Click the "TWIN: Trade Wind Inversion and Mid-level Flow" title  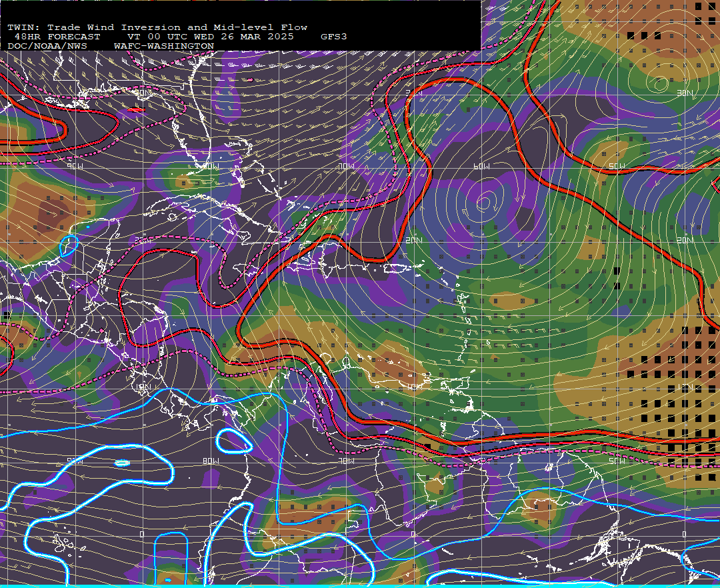pyautogui.click(x=157, y=27)
